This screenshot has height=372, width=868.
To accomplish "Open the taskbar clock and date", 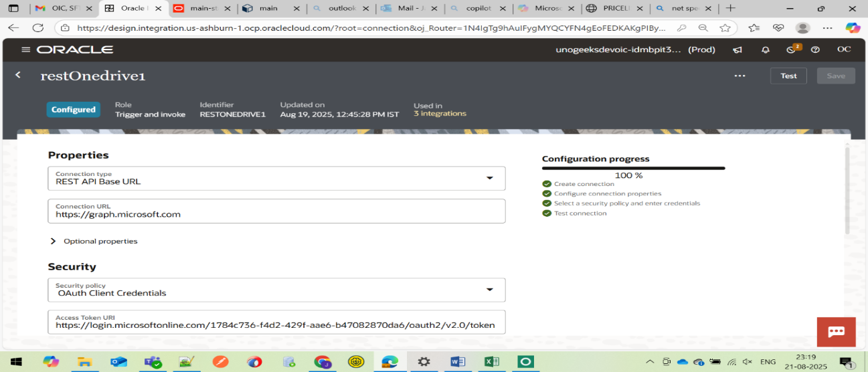I will [806, 362].
